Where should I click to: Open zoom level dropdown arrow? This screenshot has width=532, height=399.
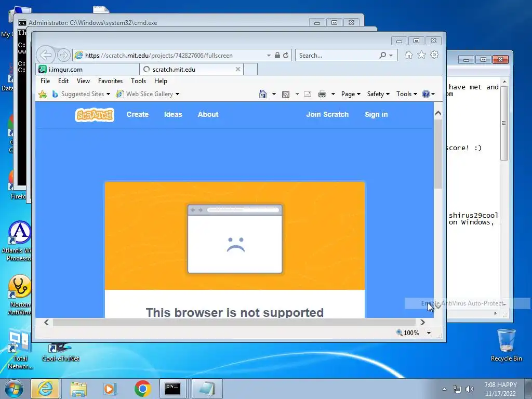click(429, 333)
